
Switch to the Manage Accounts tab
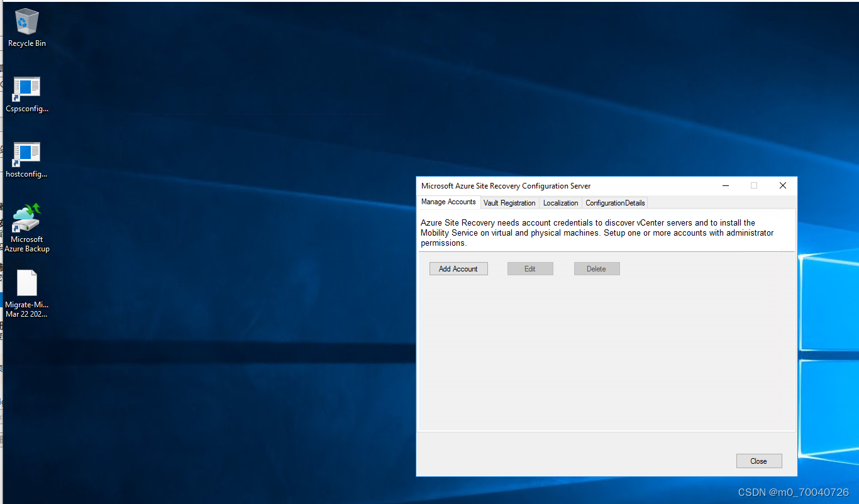click(x=448, y=202)
